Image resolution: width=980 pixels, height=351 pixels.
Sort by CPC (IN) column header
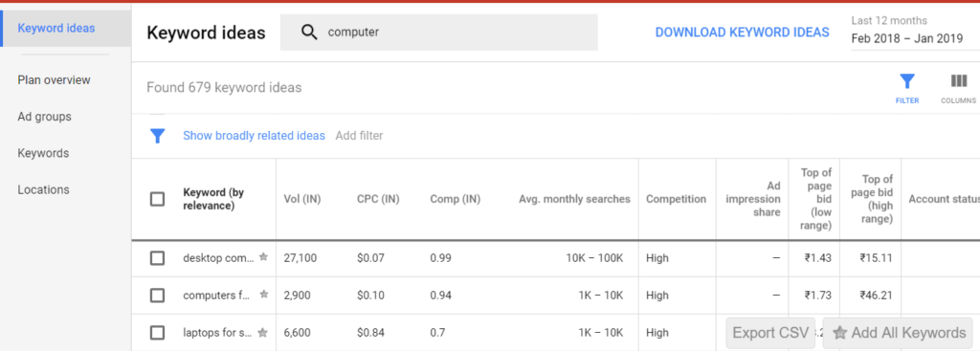click(x=378, y=199)
